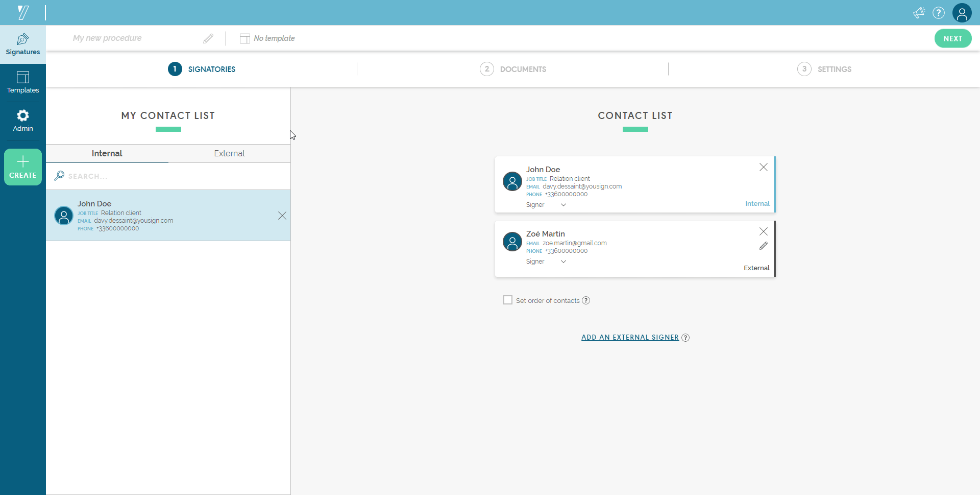Remove John Doe from left list
The image size is (980, 495).
(282, 216)
